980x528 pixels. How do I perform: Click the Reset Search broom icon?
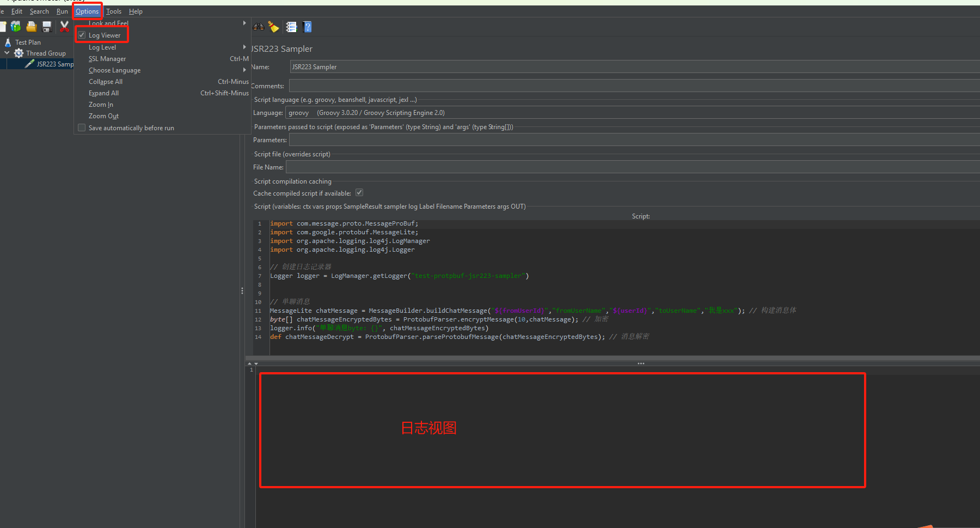[x=274, y=27]
